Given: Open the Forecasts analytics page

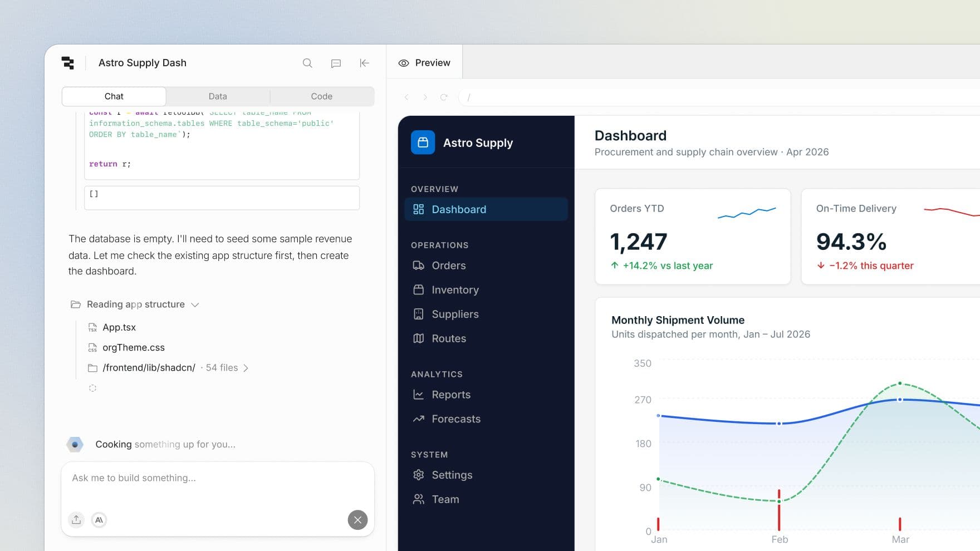Looking at the screenshot, I should (486, 419).
